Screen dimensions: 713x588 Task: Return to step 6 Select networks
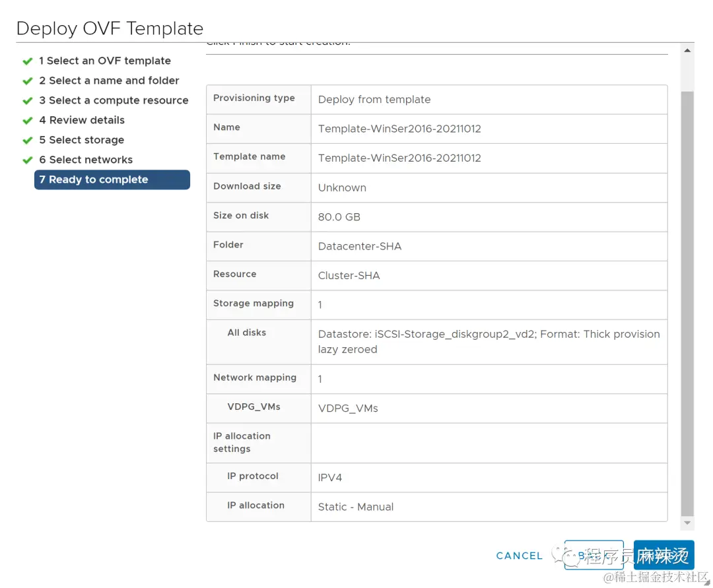pyautogui.click(x=86, y=160)
